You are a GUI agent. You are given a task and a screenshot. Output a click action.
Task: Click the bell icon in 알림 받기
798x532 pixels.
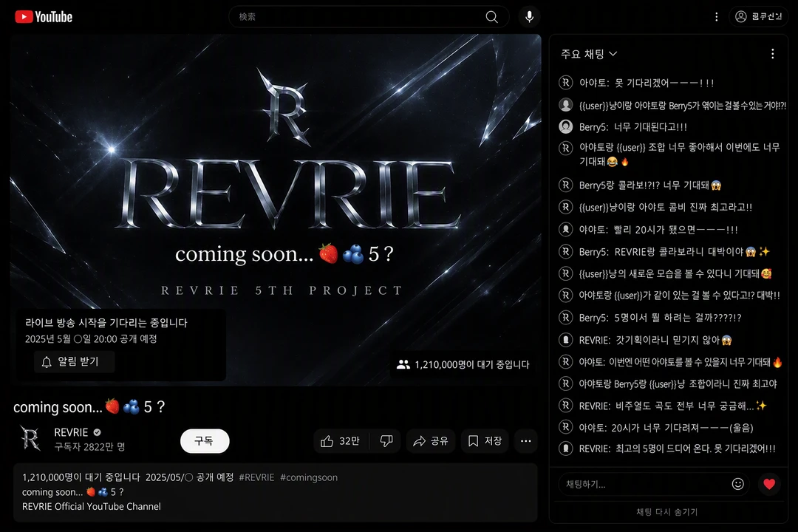tap(47, 362)
